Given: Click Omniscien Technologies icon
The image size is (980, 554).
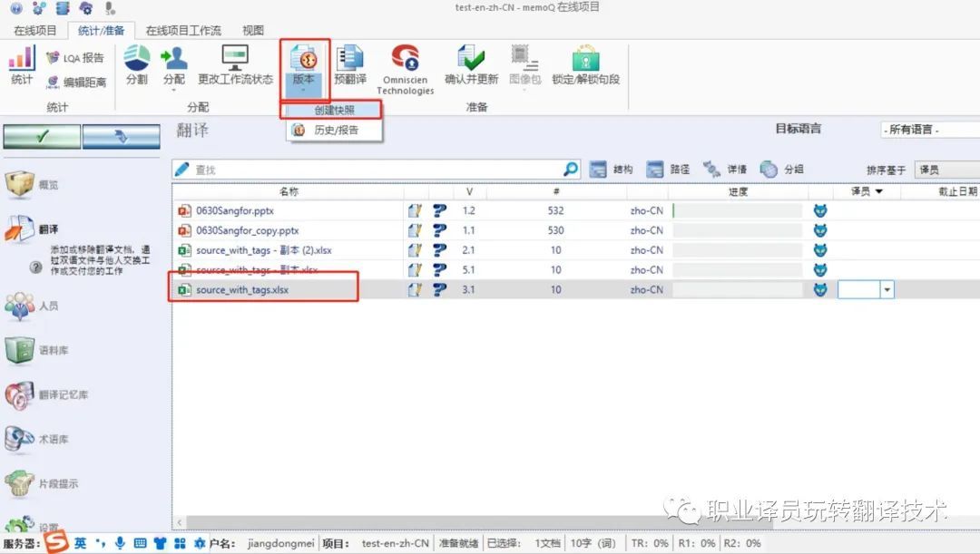Looking at the screenshot, I should click(x=405, y=70).
